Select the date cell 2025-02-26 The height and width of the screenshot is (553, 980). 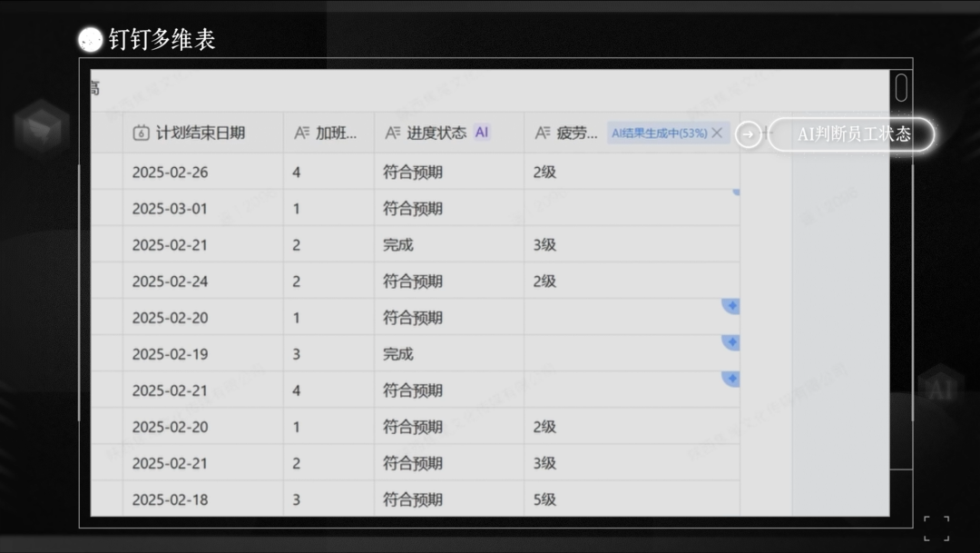pyautogui.click(x=203, y=172)
